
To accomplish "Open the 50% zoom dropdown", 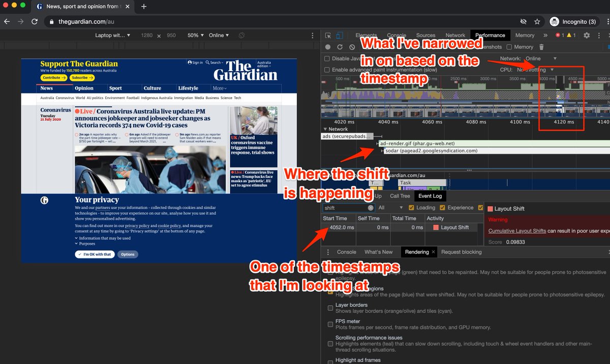I will 196,36.
